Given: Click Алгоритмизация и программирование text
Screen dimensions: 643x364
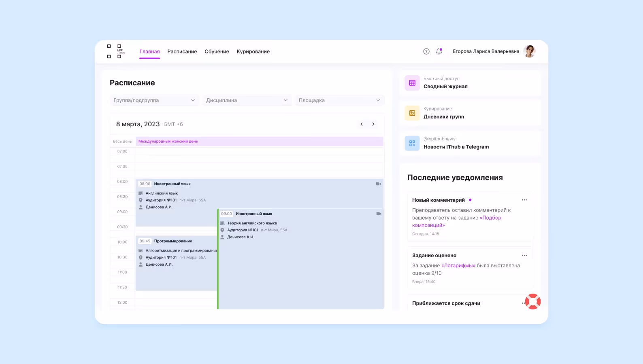Looking at the screenshot, I should (x=181, y=251).
